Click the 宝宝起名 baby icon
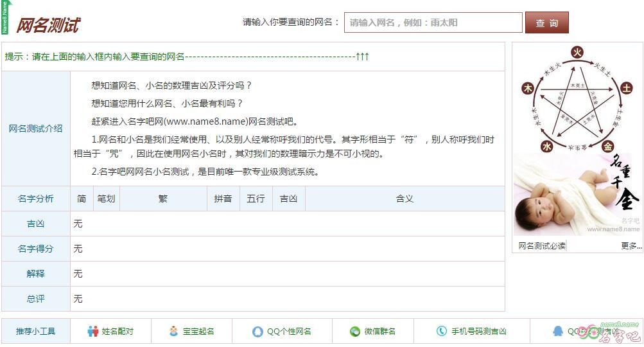The height and width of the screenshot is (347, 644). pyautogui.click(x=174, y=331)
